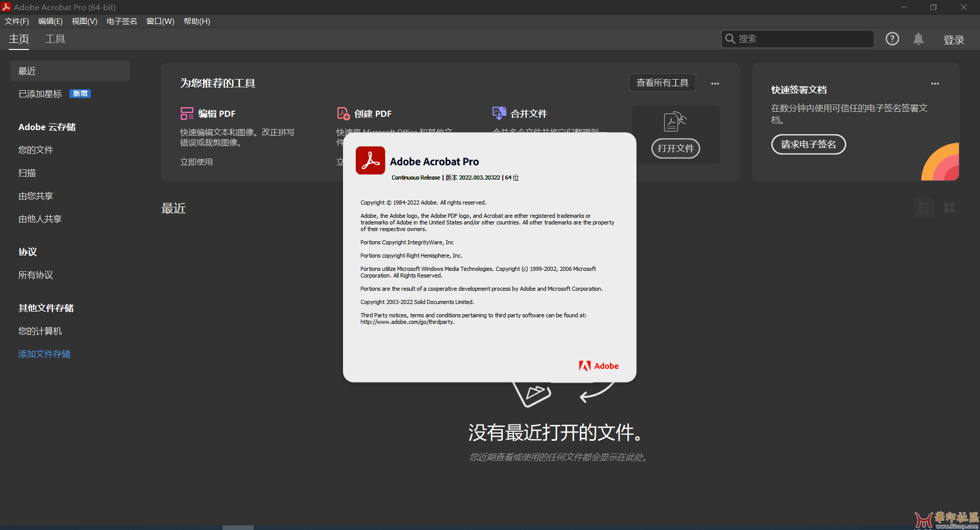980x530 pixels.
Task: Open the 快速签署文档 card overflow menu
Action: [935, 83]
